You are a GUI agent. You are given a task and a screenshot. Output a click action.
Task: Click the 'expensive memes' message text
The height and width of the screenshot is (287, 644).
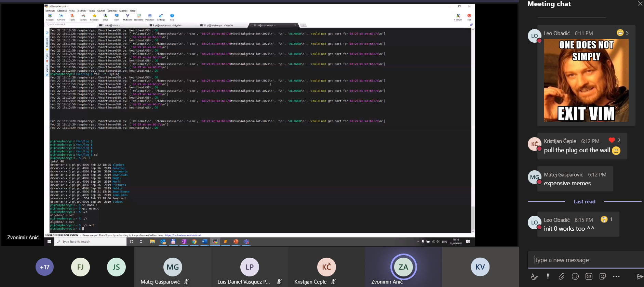tap(567, 183)
